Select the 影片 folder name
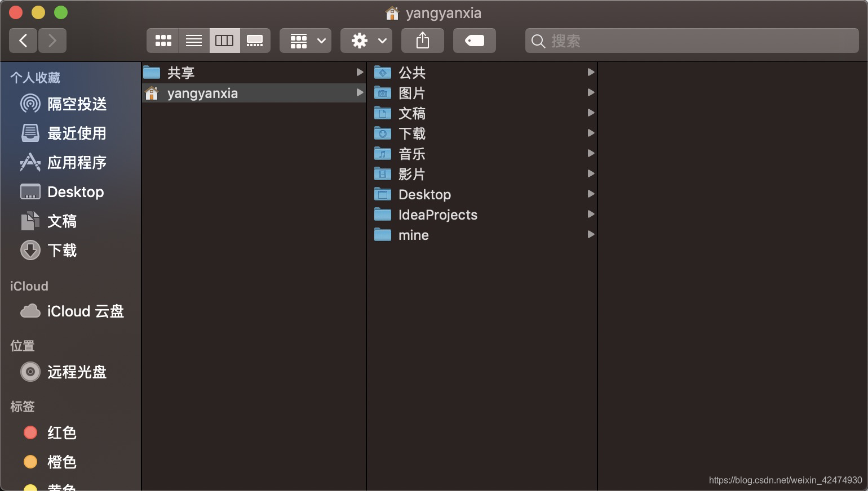Viewport: 868px width, 491px height. (412, 174)
